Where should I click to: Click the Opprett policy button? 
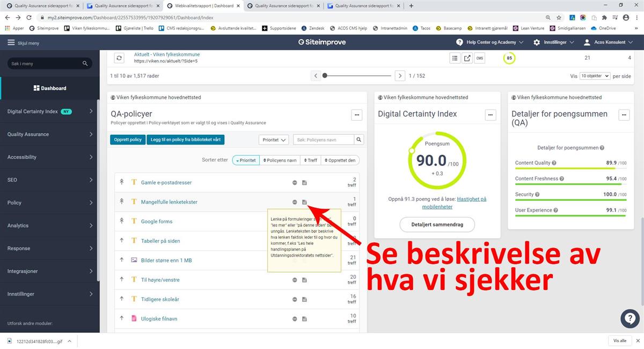tap(128, 140)
